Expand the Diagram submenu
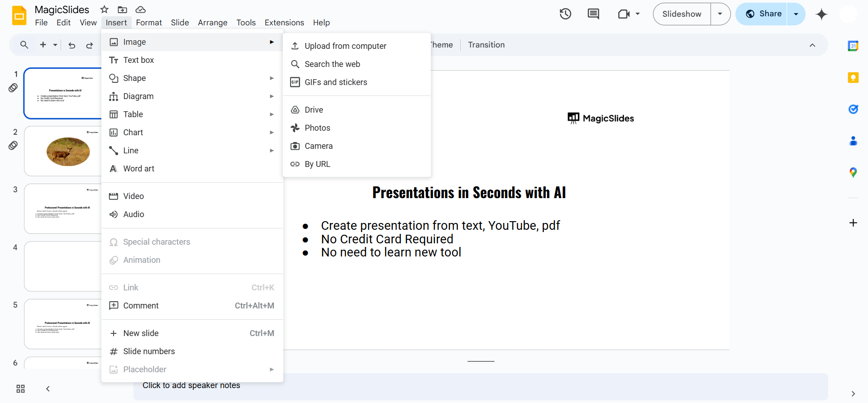The height and width of the screenshot is (403, 868). pyautogui.click(x=192, y=96)
